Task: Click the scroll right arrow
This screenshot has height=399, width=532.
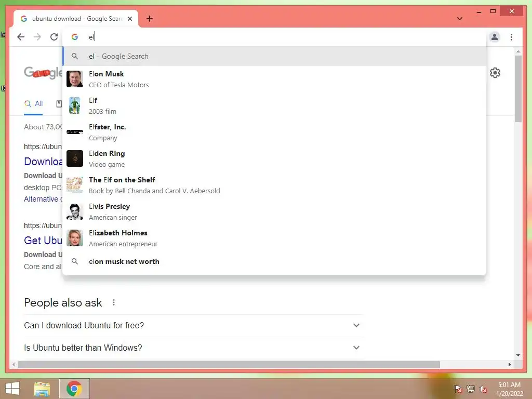Action: 509,364
